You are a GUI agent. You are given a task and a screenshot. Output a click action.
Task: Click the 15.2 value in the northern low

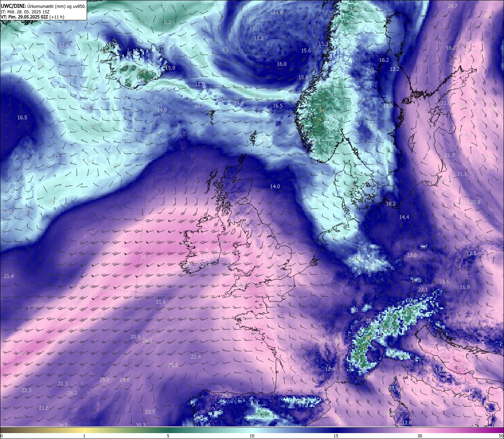259,39
